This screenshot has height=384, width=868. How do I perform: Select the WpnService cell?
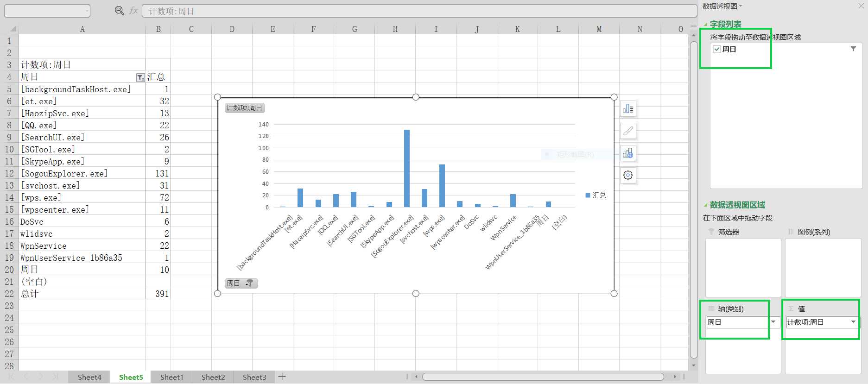coord(82,246)
